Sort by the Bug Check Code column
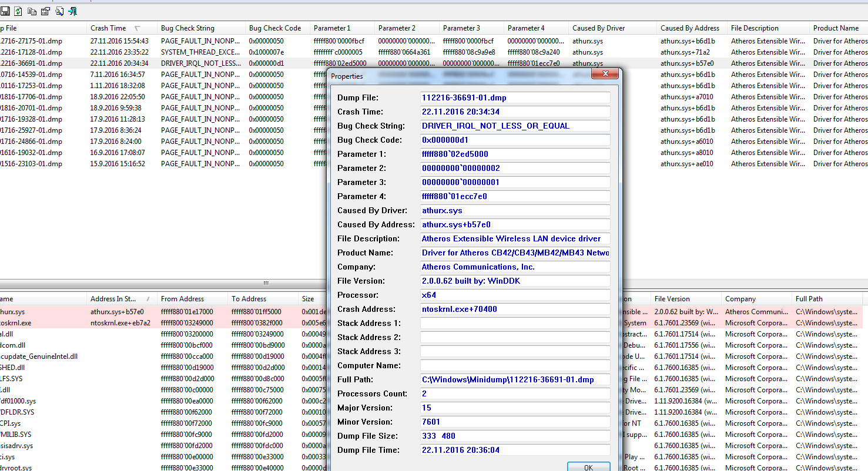868x471 pixels. (278, 28)
